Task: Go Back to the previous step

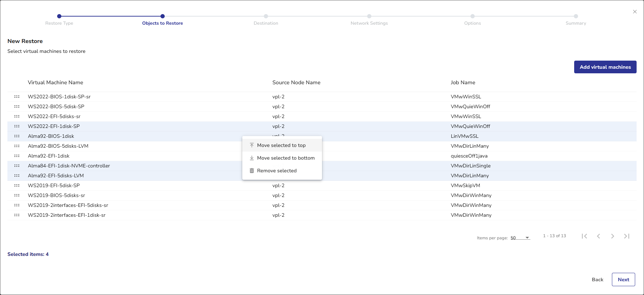Action: [x=597, y=279]
